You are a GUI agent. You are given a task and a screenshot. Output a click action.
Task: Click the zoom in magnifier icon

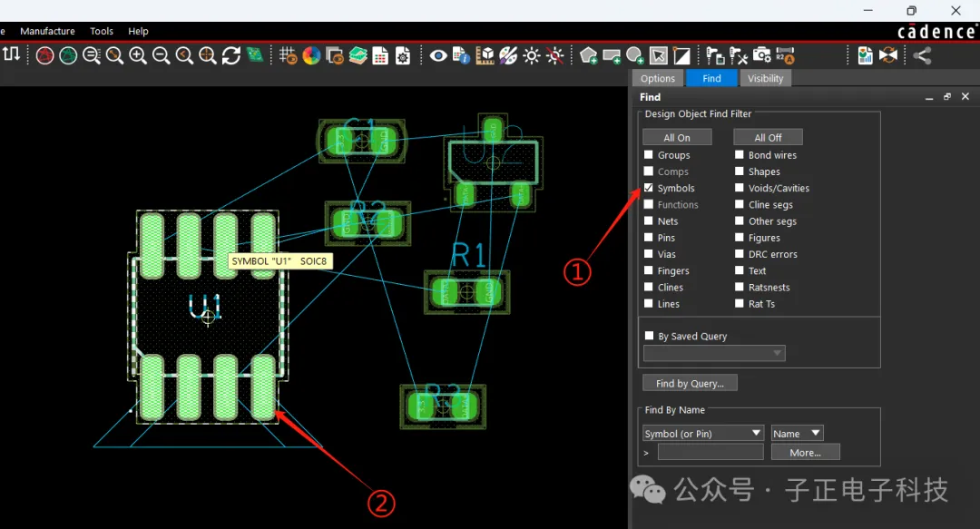coord(138,55)
